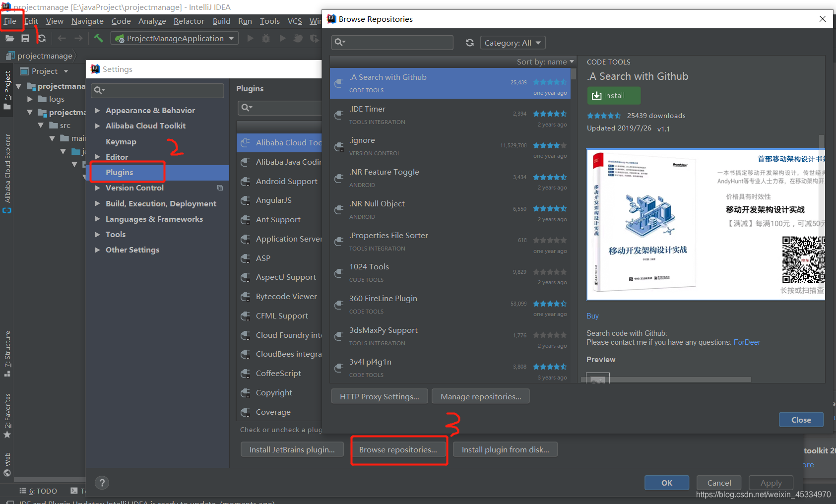
Task: Click the Build project hammer icon
Action: (x=98, y=38)
